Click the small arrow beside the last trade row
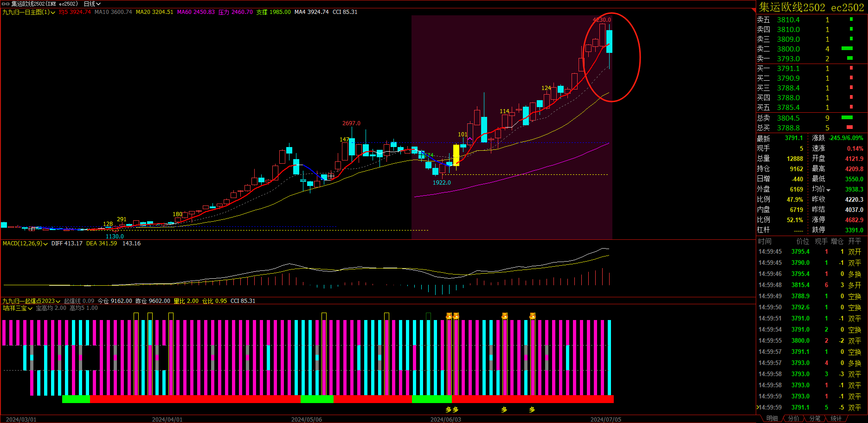The image size is (868, 423). [x=758, y=407]
